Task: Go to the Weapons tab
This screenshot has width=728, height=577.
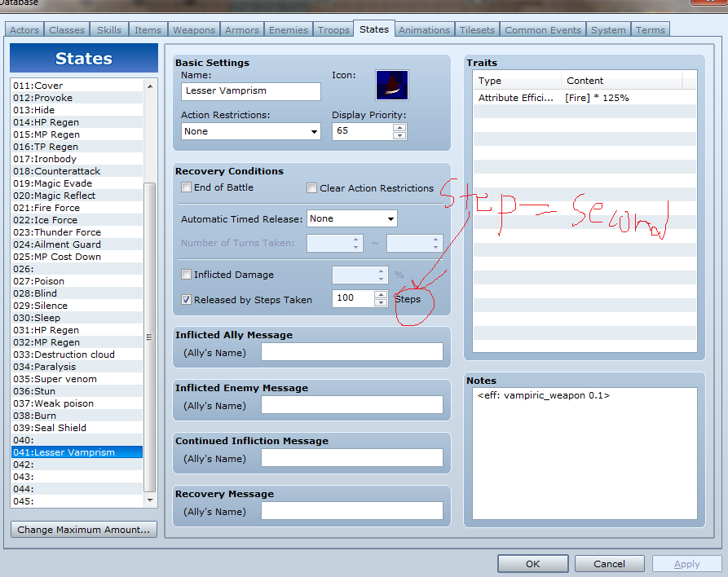Action: coord(194,29)
